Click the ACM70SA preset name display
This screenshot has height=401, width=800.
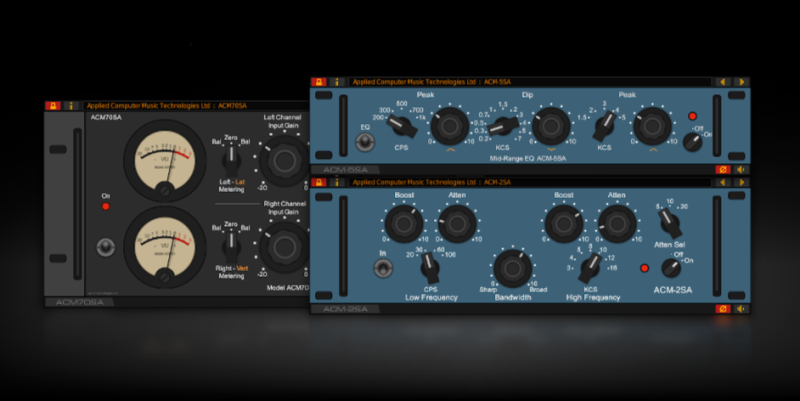196,106
